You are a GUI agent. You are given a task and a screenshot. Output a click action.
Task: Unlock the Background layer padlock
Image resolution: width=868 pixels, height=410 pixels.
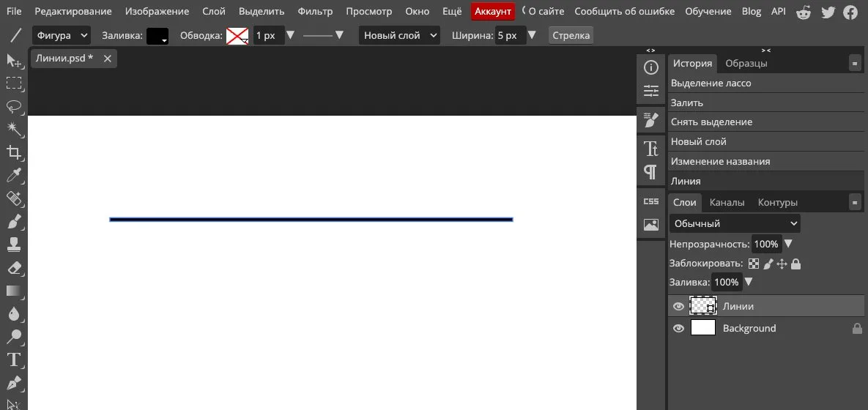[x=857, y=328]
